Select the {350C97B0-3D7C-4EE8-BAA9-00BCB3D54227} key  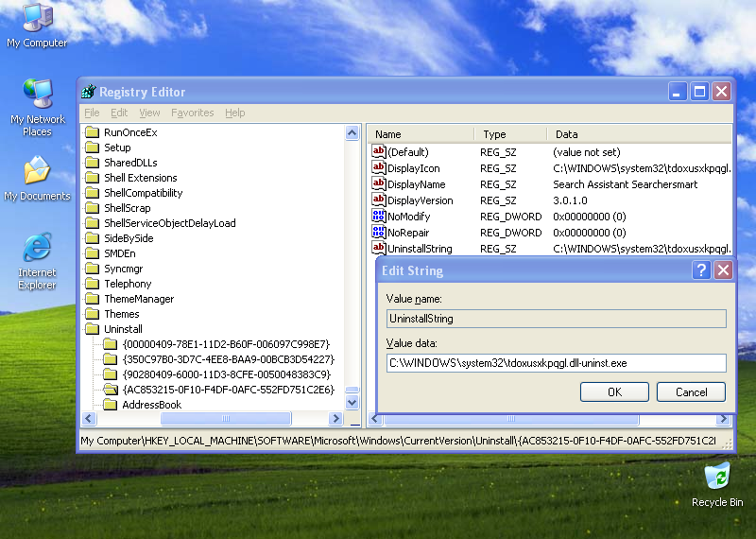(x=228, y=359)
